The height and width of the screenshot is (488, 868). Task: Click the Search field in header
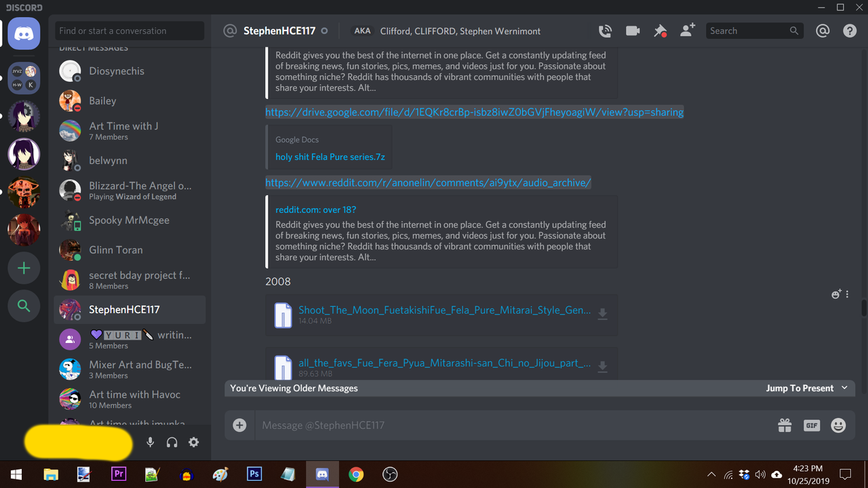754,30
